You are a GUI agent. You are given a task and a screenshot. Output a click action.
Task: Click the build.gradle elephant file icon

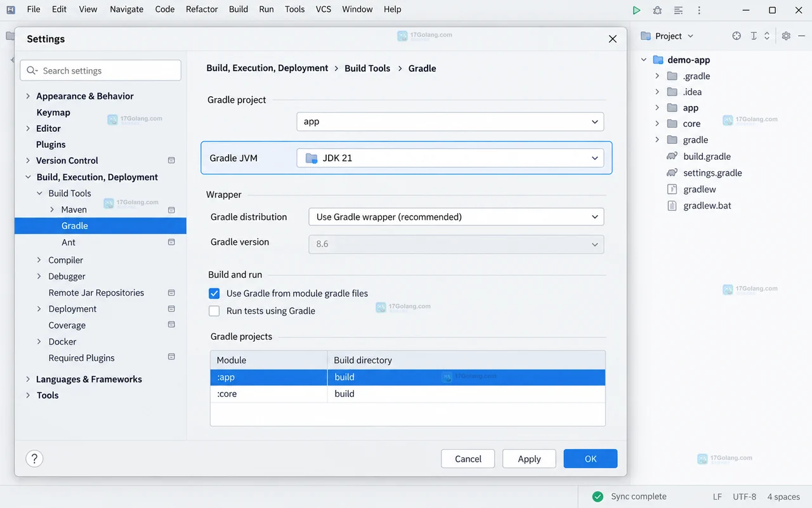(x=672, y=156)
